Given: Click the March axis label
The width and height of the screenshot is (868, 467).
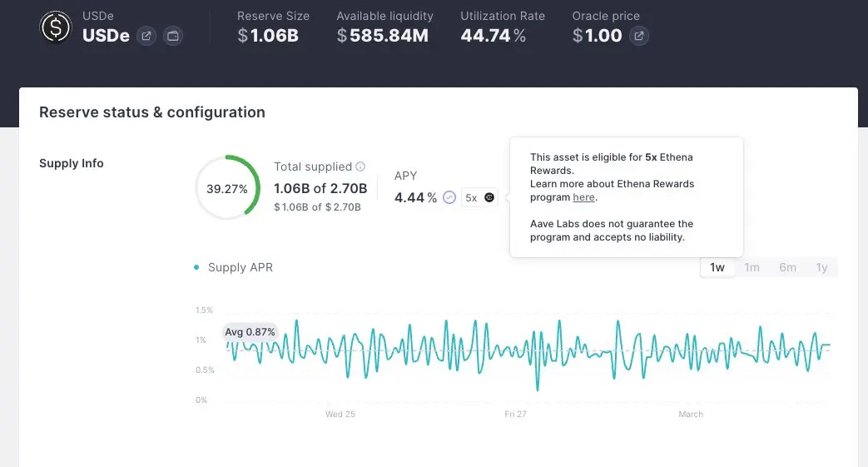Looking at the screenshot, I should pyautogui.click(x=691, y=414).
